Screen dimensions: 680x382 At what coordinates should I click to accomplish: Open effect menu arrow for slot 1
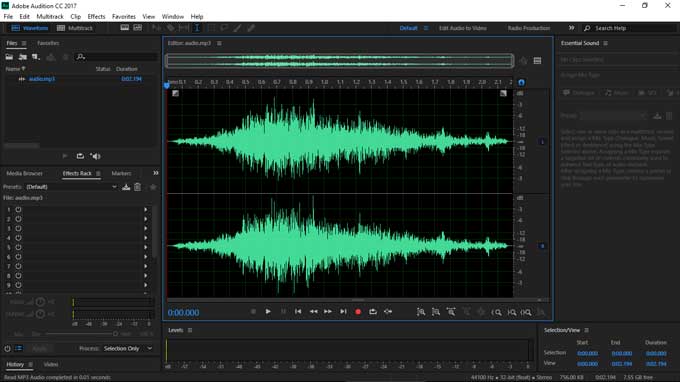146,209
